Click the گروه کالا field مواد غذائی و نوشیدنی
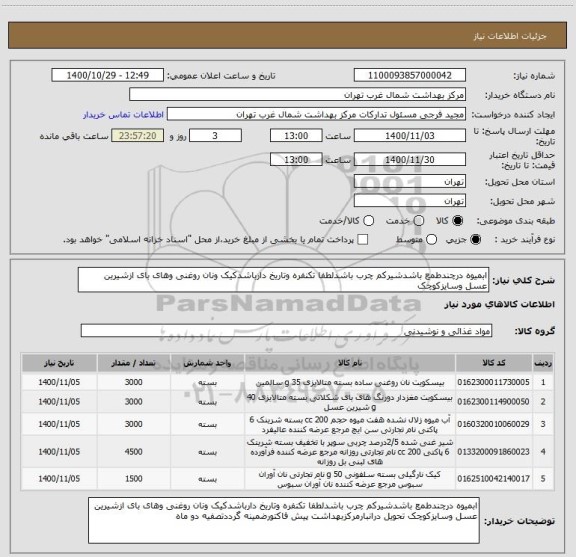576x557 pixels. coord(286,331)
